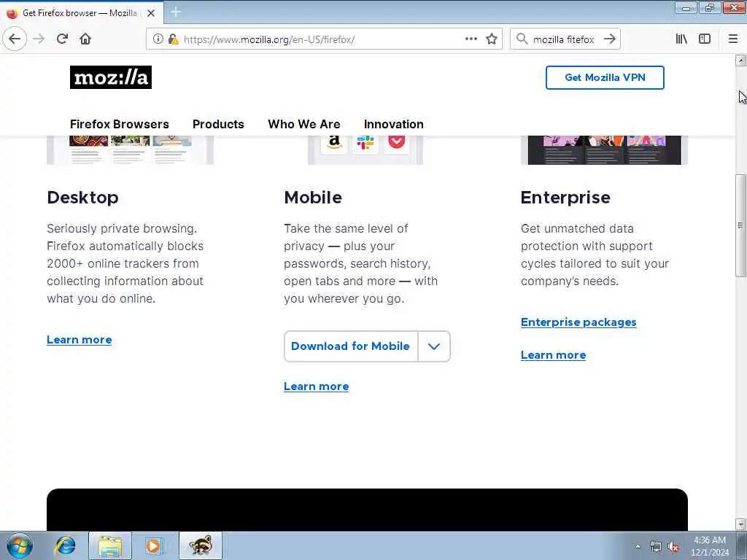Click the Mozilla logo
The width and height of the screenshot is (747, 560).
tap(111, 77)
